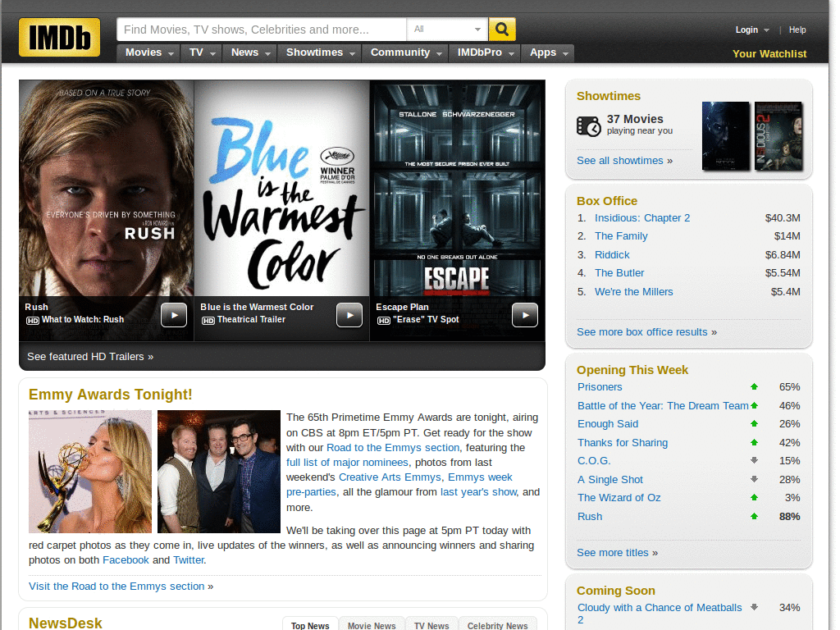Viewport: 840px width, 630px height.
Task: Click See all showtimes link
Action: 624,160
